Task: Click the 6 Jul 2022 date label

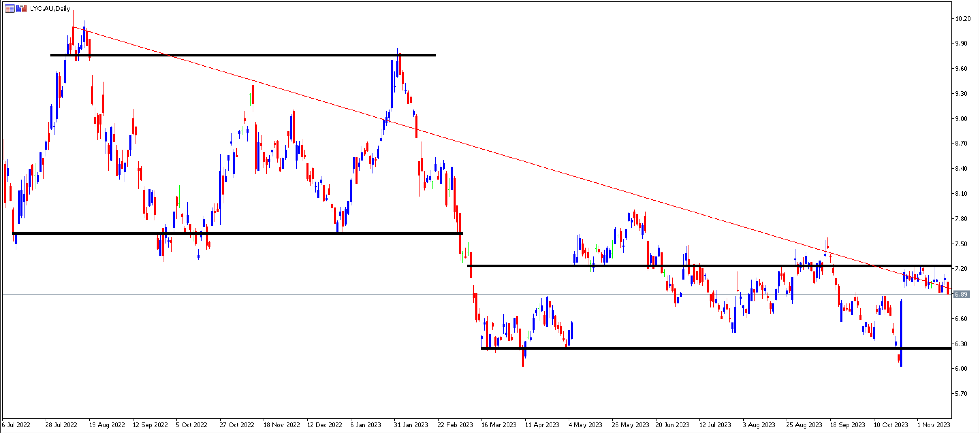Action: click(x=16, y=425)
